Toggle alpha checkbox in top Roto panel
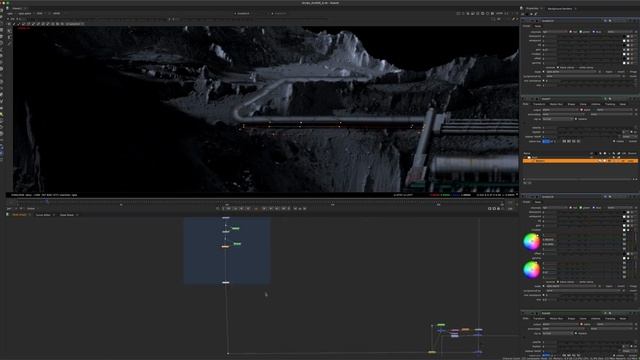This screenshot has height=360, width=640. coord(582,110)
